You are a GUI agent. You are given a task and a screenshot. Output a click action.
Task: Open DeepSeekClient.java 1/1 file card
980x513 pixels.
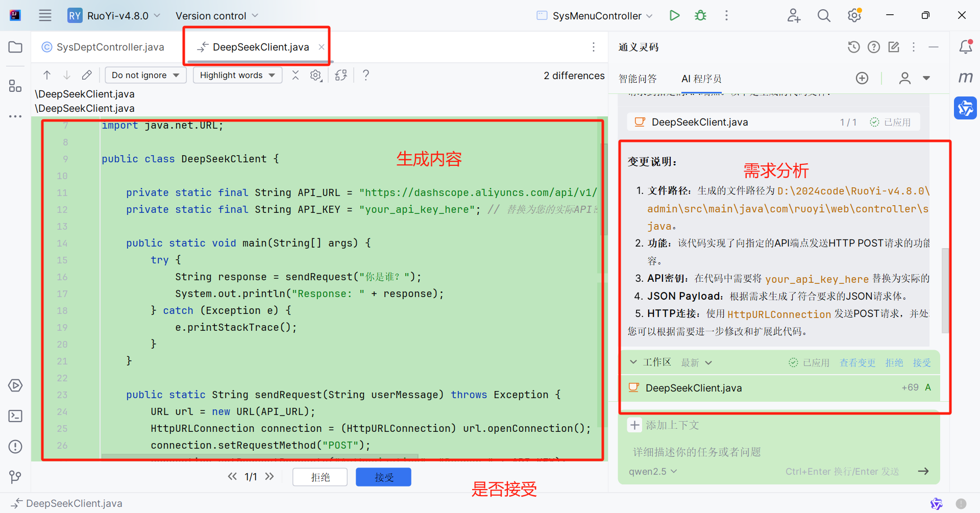[773, 122]
